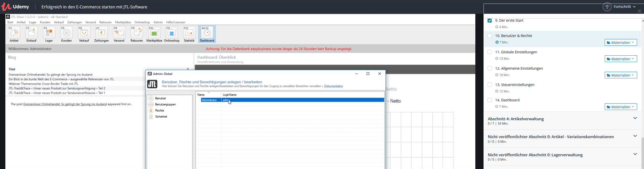Screen dimensions: 644x169
Task: Open the Fortschritt dropdown
Action: (624, 7)
